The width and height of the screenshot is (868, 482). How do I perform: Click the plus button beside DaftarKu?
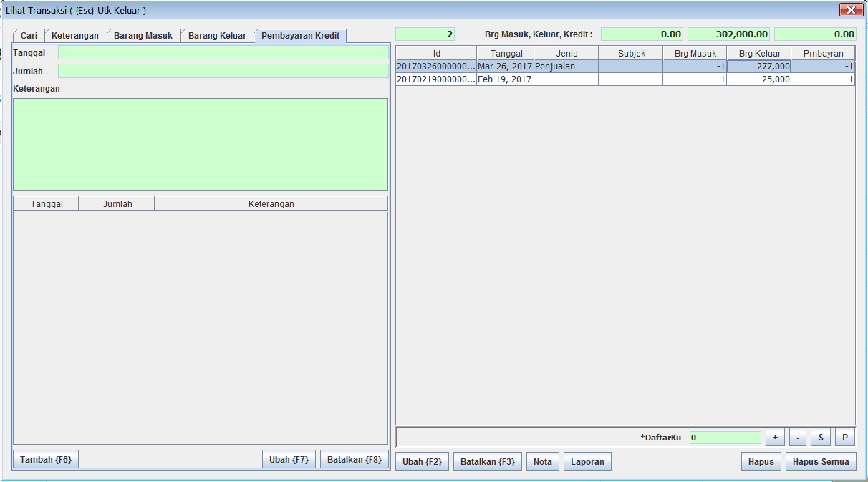point(775,437)
